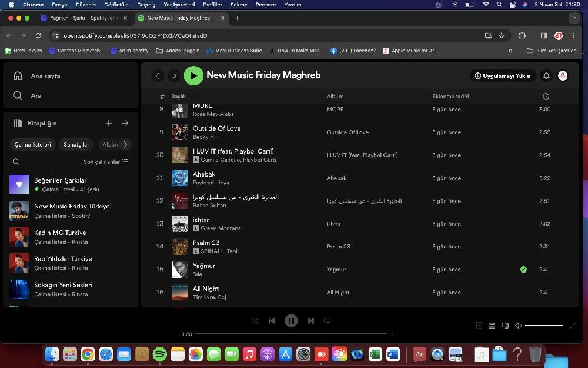Click the search icon inside the library panel

pos(16,161)
